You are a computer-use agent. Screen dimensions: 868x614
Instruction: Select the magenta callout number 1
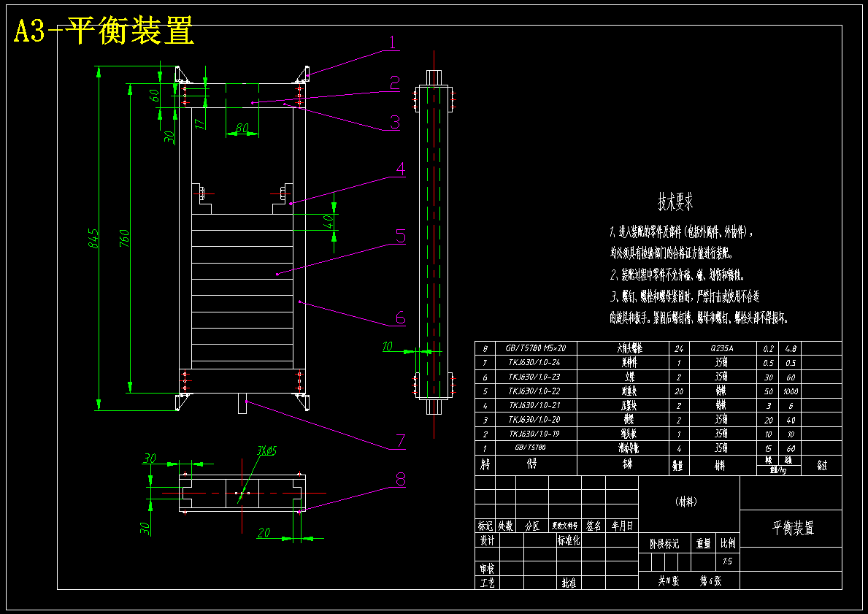click(393, 42)
